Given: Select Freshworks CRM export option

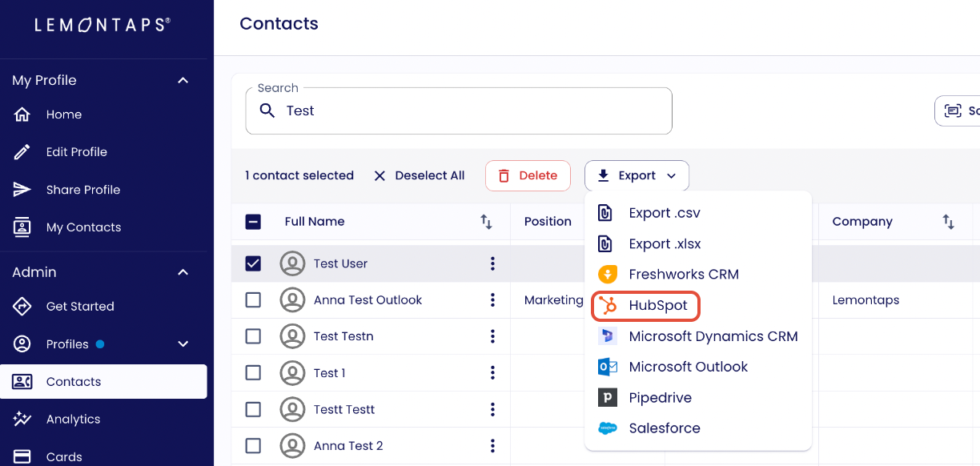Looking at the screenshot, I should pos(698,275).
